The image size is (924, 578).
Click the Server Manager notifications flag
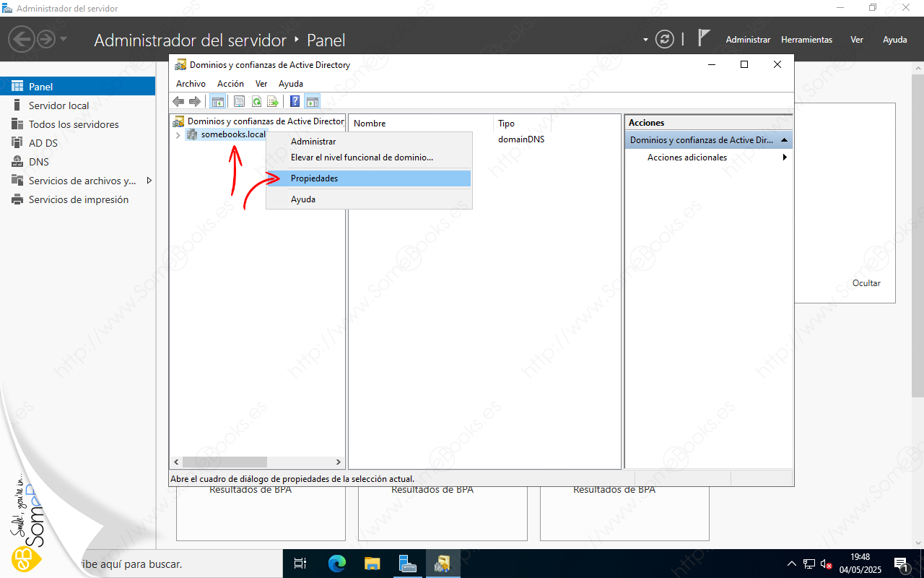click(704, 39)
